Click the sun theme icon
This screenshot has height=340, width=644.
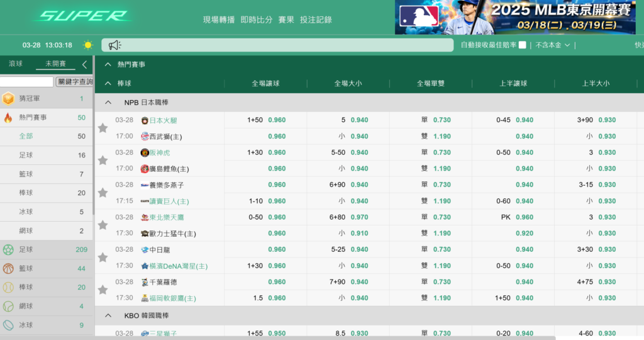tap(87, 45)
